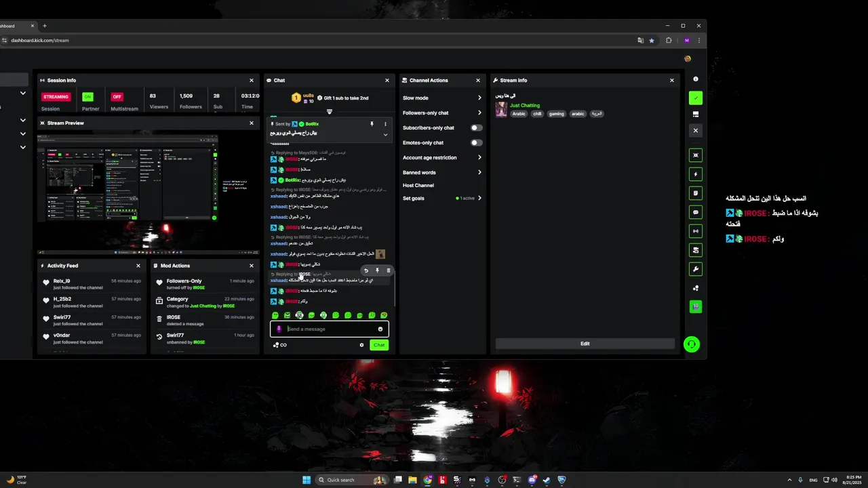Click the 'Arabic' stream tag

tap(519, 114)
